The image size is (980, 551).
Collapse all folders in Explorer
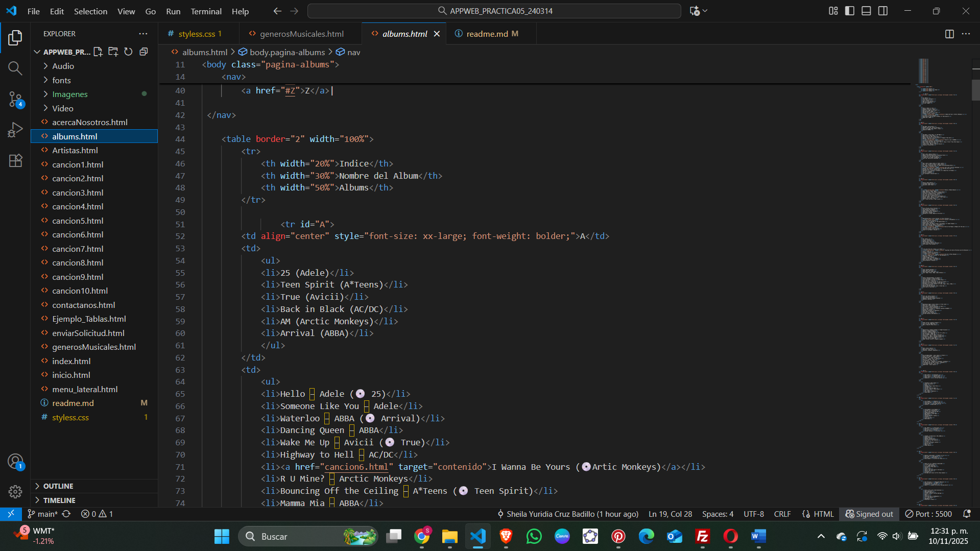click(144, 52)
